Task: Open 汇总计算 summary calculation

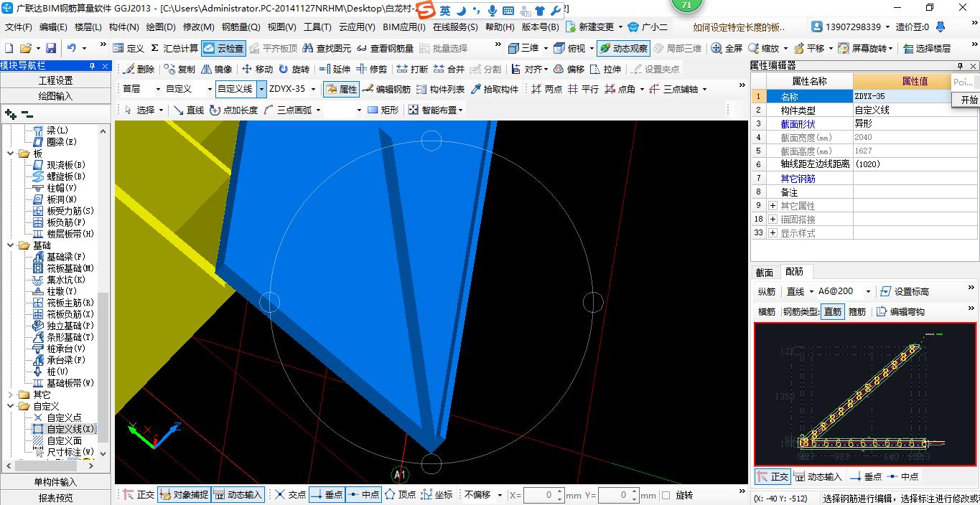Action: (174, 49)
